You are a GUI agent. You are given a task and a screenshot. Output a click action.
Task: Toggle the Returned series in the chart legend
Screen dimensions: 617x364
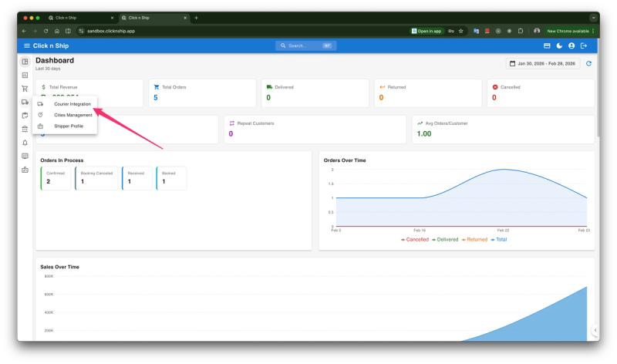(x=474, y=239)
